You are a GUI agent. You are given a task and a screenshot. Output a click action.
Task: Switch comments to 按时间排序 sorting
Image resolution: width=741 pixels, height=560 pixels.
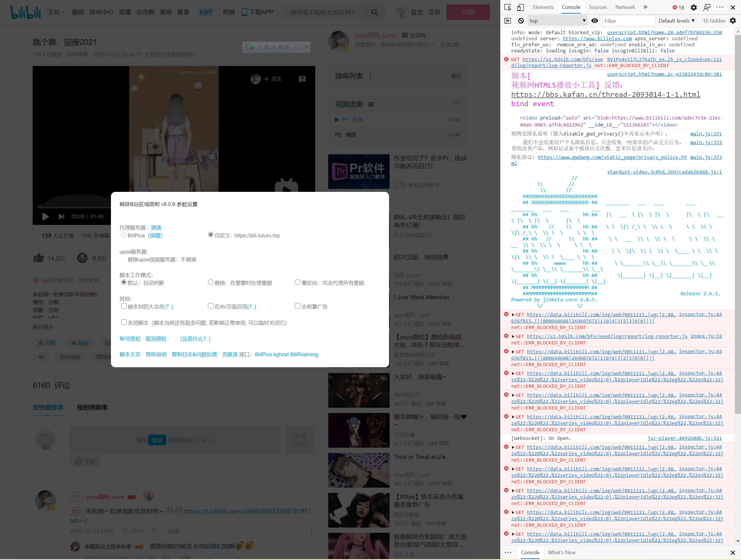(92, 408)
